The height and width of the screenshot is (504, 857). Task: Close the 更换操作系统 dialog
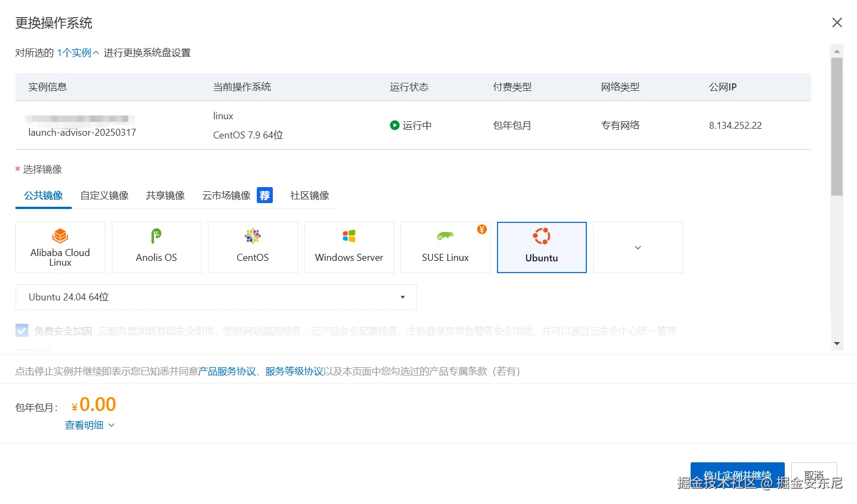pyautogui.click(x=837, y=22)
